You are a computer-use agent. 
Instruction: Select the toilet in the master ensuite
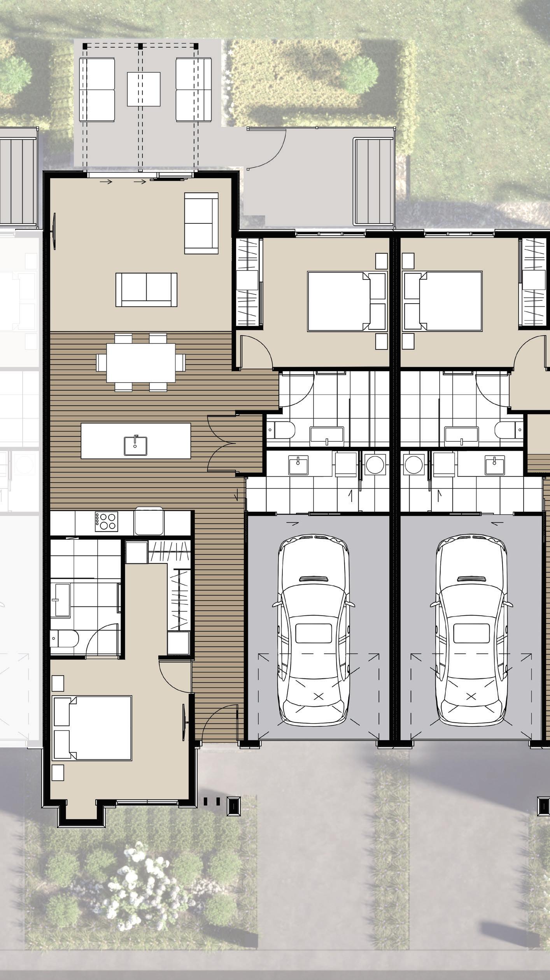65,639
